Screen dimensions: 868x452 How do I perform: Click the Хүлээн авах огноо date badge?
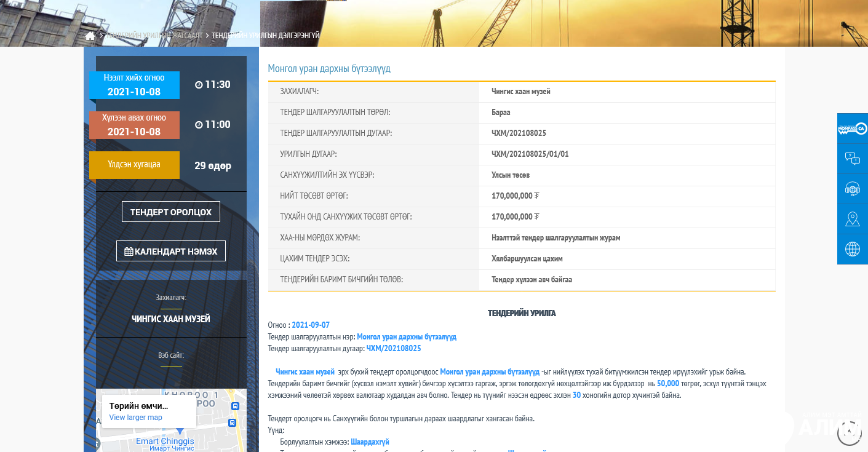point(134,125)
